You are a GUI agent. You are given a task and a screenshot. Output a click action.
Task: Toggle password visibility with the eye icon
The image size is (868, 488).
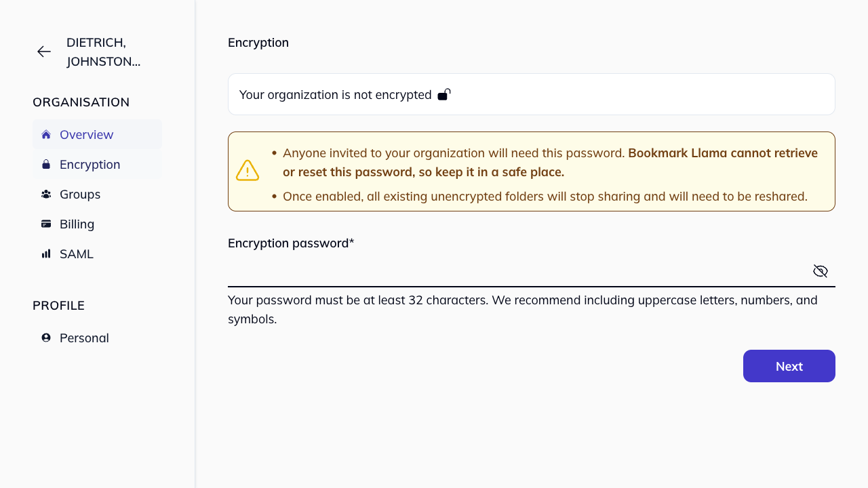point(820,270)
